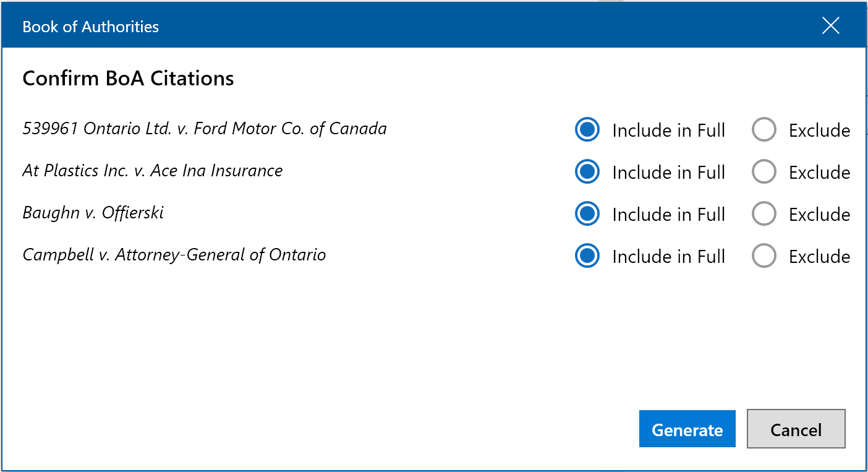Click the Generate button
The height and width of the screenshot is (472, 868).
pyautogui.click(x=687, y=429)
